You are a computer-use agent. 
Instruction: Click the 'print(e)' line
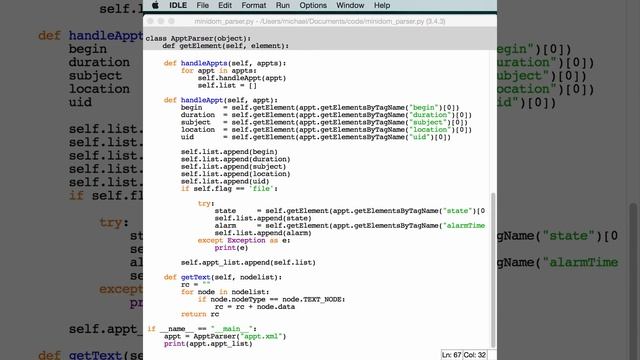(x=231, y=247)
